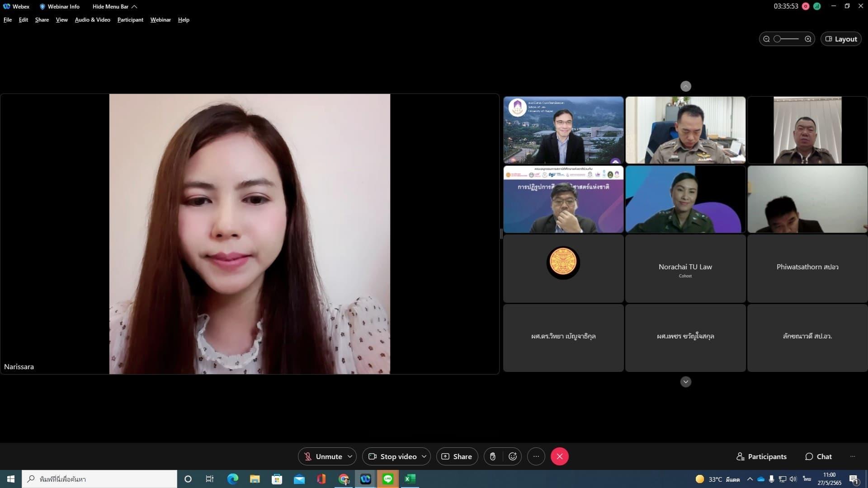Click the Layout button
This screenshot has height=488, width=868.
point(841,39)
